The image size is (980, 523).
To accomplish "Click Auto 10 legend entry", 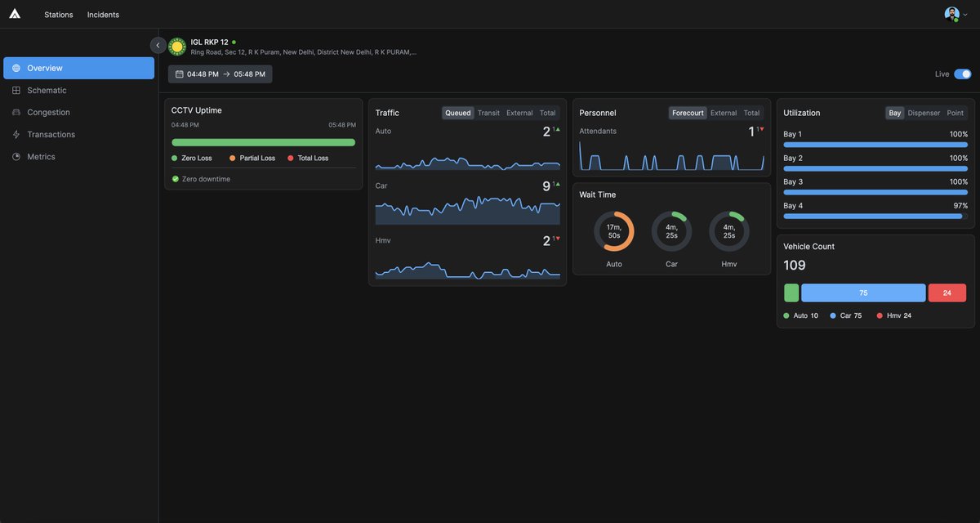I will coord(801,315).
